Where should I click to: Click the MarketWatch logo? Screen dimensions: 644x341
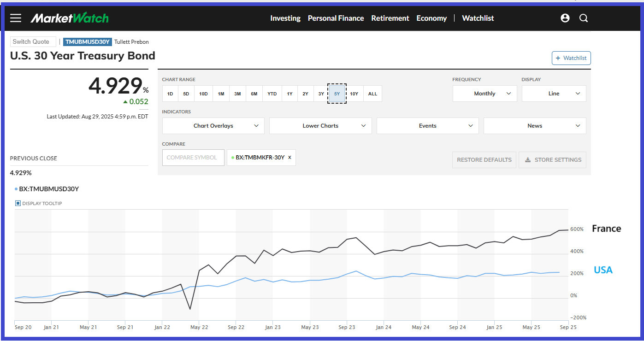(x=70, y=18)
